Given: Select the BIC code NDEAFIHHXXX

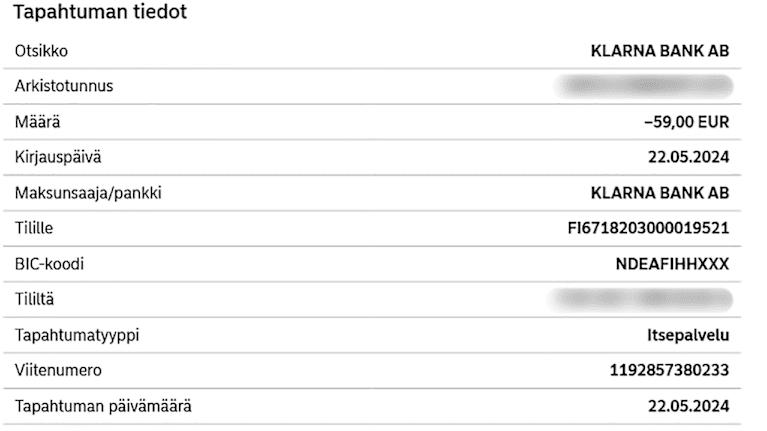Looking at the screenshot, I should click(675, 264).
